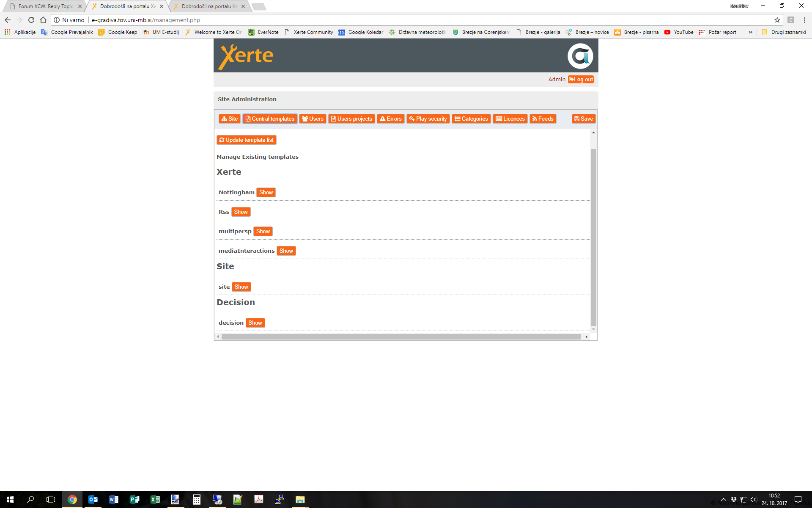
Task: Show the Rss template details
Action: [241, 212]
